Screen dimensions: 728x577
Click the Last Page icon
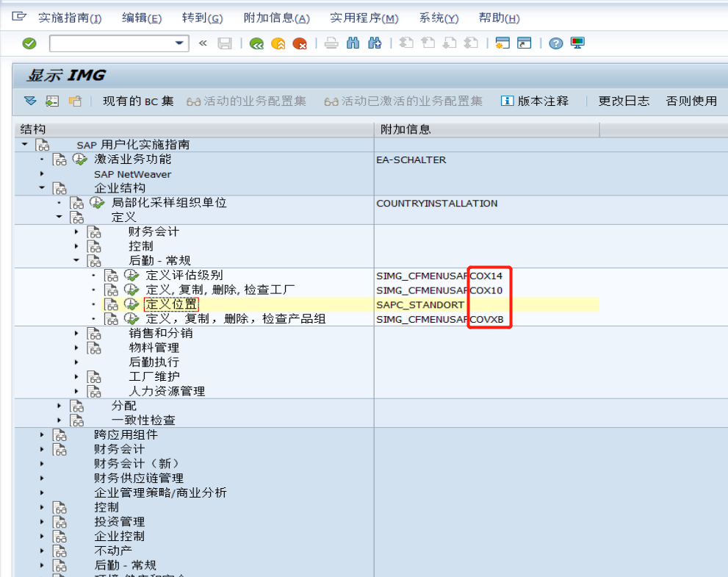tap(471, 43)
